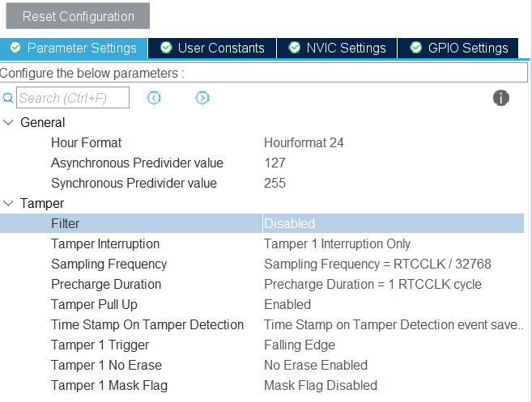Change Falling Edge trigger value
The height and width of the screenshot is (402, 532).
300,345
